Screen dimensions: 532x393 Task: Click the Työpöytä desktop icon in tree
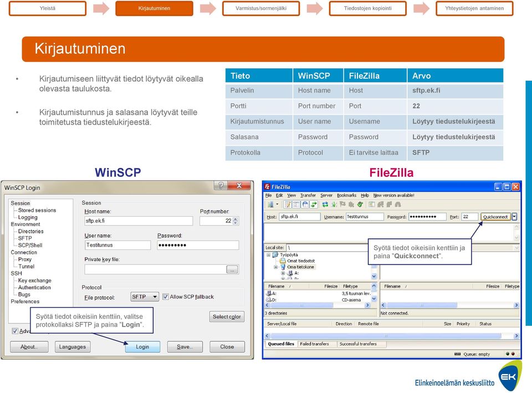(275, 254)
